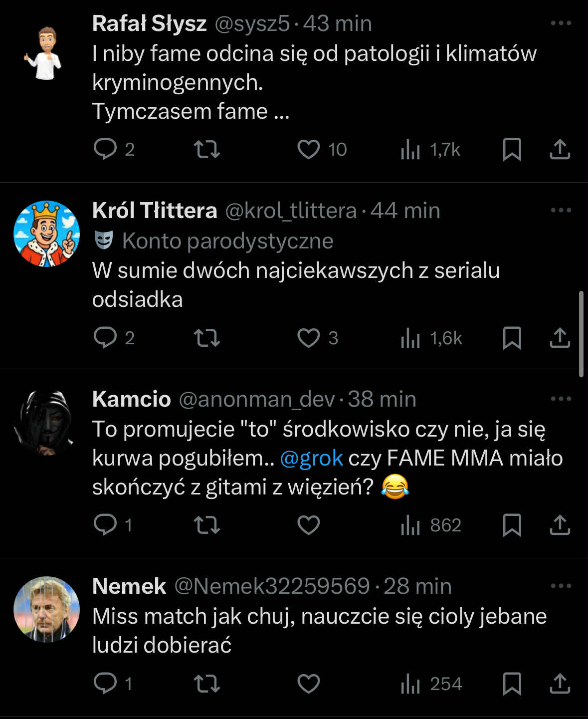The image size is (588, 719).
Task: Click Kamcio's masked avatar
Action: pos(46,423)
